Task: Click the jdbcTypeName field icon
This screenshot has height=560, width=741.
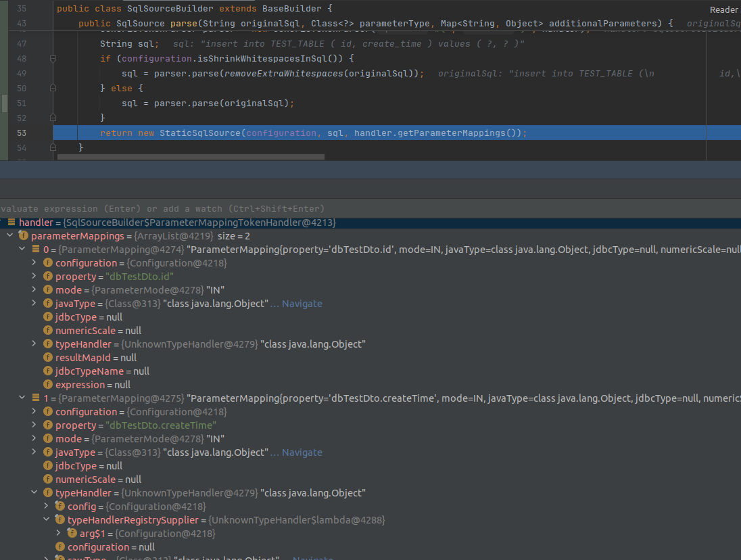Action: 48,371
